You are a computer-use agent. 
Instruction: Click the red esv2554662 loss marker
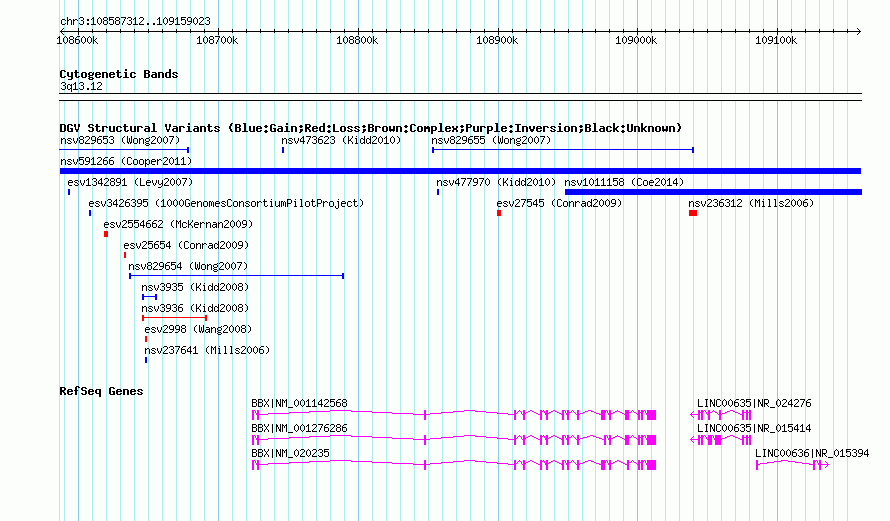point(106,234)
